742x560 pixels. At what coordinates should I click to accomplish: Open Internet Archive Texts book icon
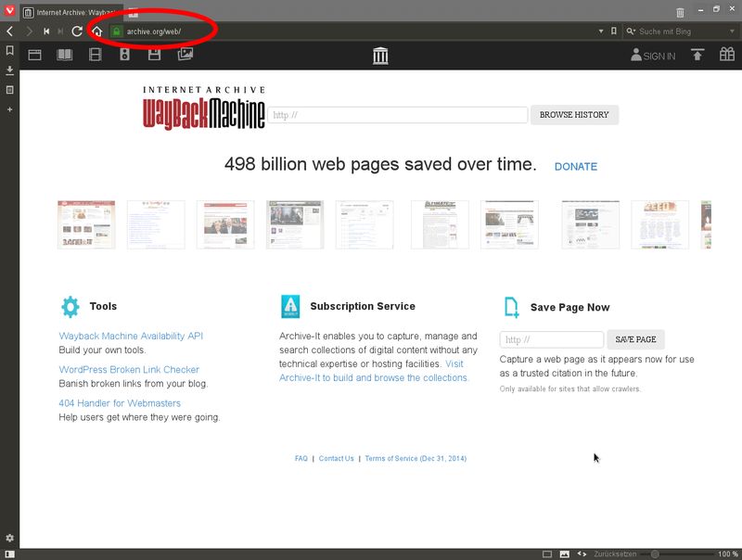pos(64,56)
